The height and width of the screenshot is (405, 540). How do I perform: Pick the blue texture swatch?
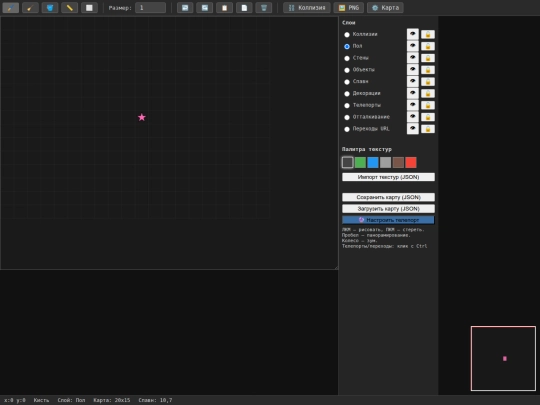coord(373,162)
